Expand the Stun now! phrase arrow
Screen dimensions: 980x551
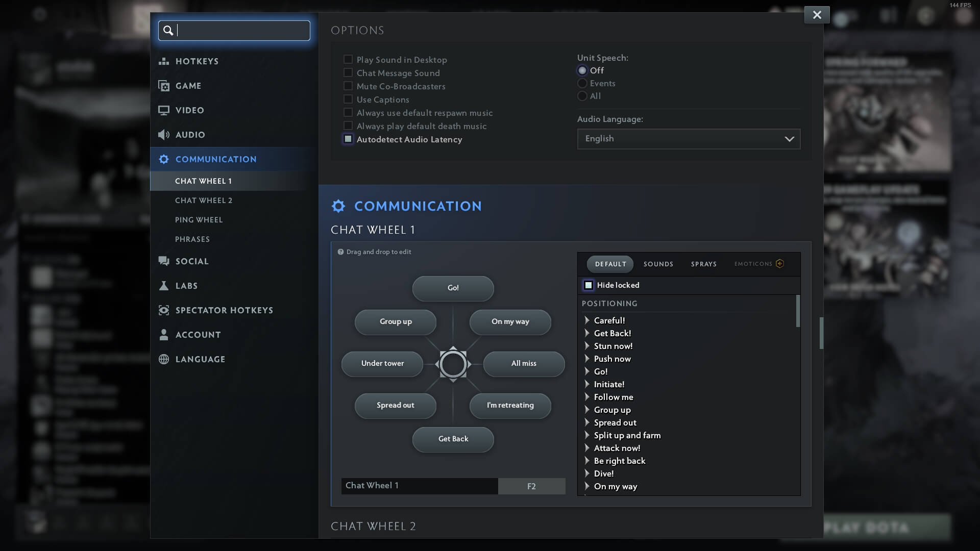pos(587,346)
